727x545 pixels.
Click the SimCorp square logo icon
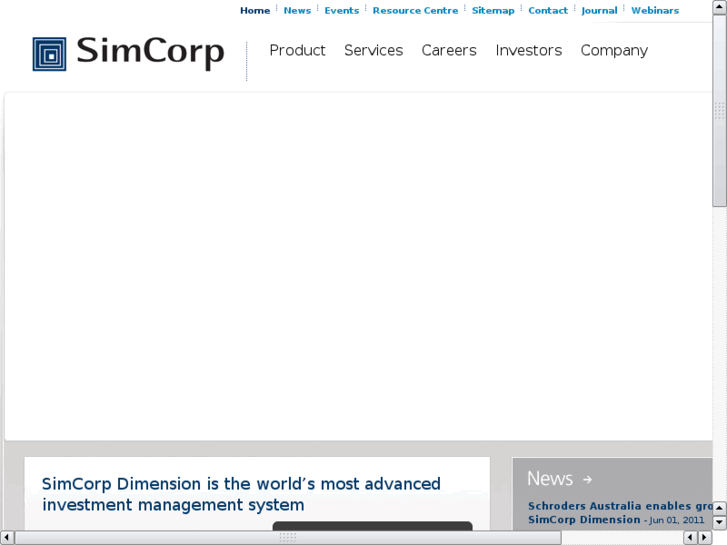pyautogui.click(x=49, y=54)
